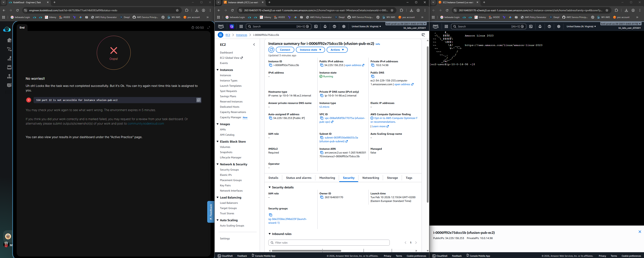Switch to the Networking tab
644x258 pixels.
370,178
